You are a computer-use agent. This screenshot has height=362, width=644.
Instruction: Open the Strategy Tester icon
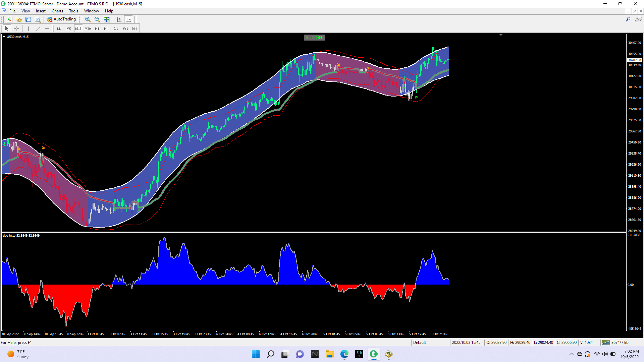38,19
